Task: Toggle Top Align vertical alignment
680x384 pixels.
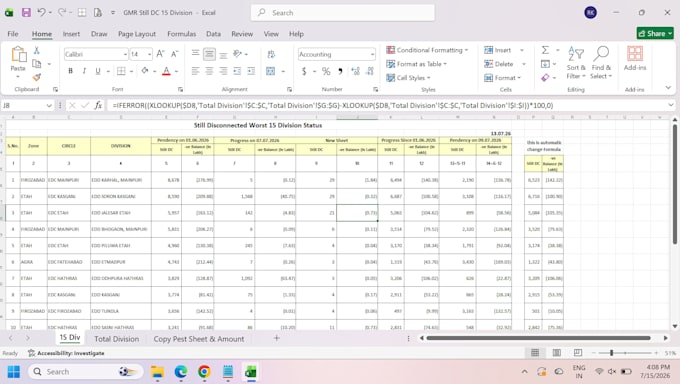Action: 196,54
